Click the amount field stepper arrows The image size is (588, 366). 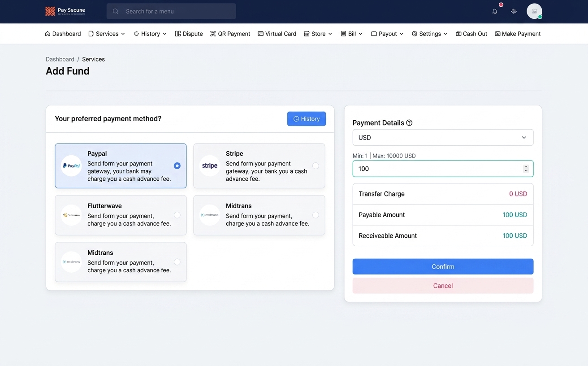(x=526, y=169)
